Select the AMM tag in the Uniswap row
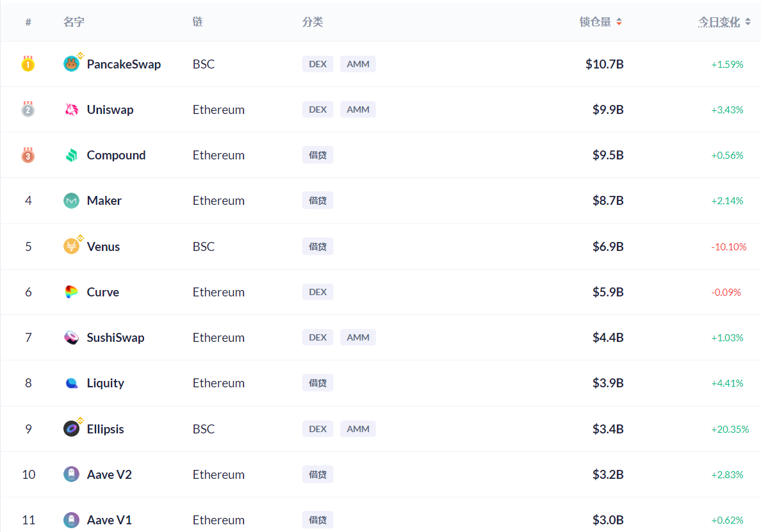Viewport: 761px width, 532px height. (357, 109)
